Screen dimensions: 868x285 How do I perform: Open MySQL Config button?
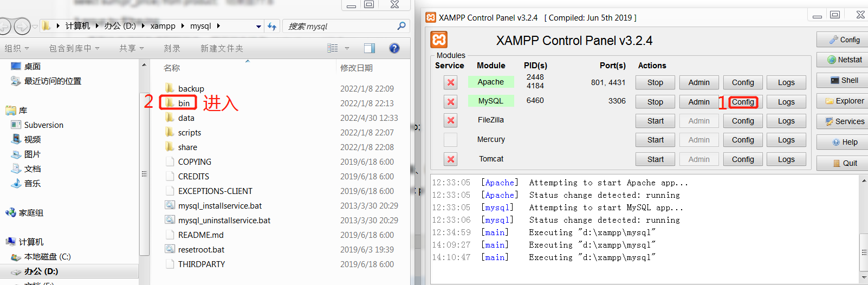click(743, 102)
